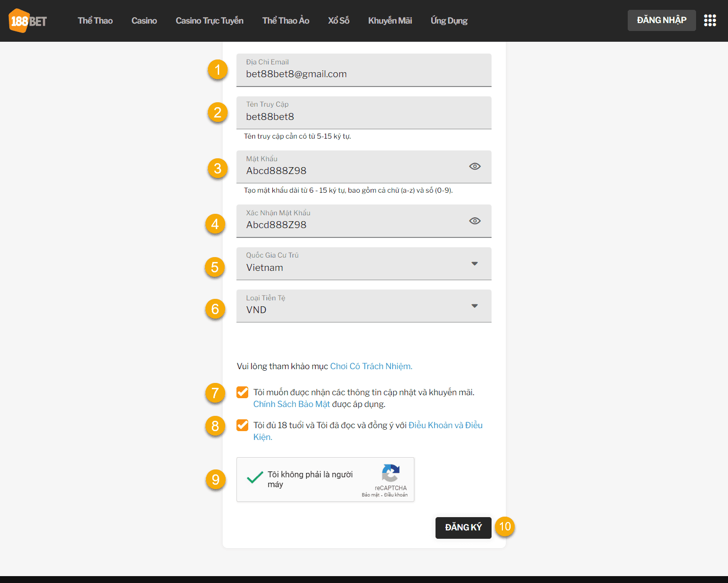Uncheck the promotions updates checkbox
The height and width of the screenshot is (583, 728).
tap(242, 392)
